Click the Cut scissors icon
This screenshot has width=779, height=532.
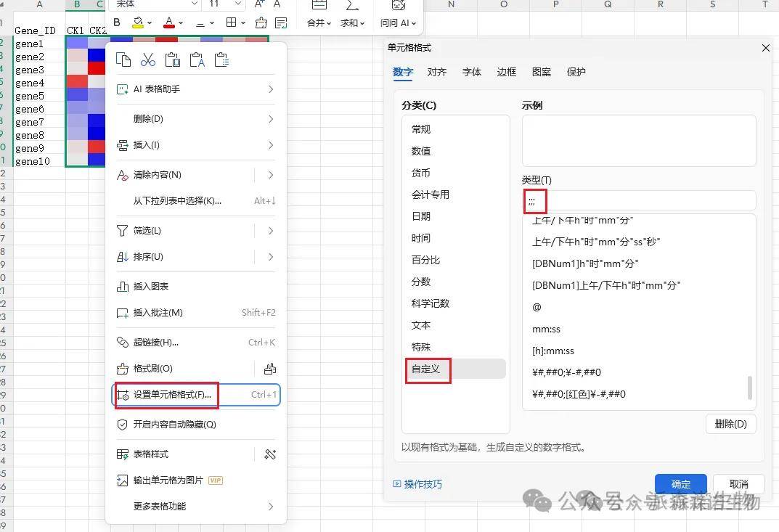point(148,60)
